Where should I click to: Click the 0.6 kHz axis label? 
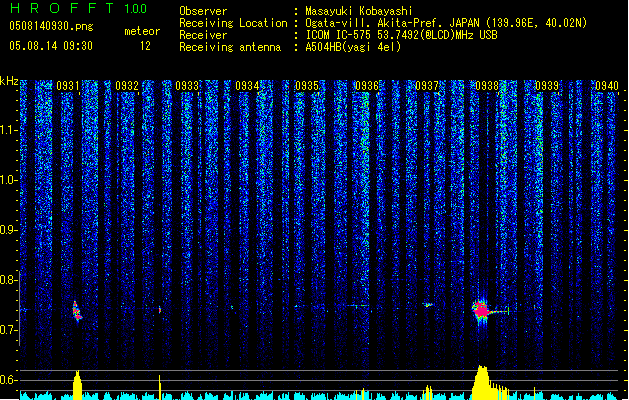point(8,380)
